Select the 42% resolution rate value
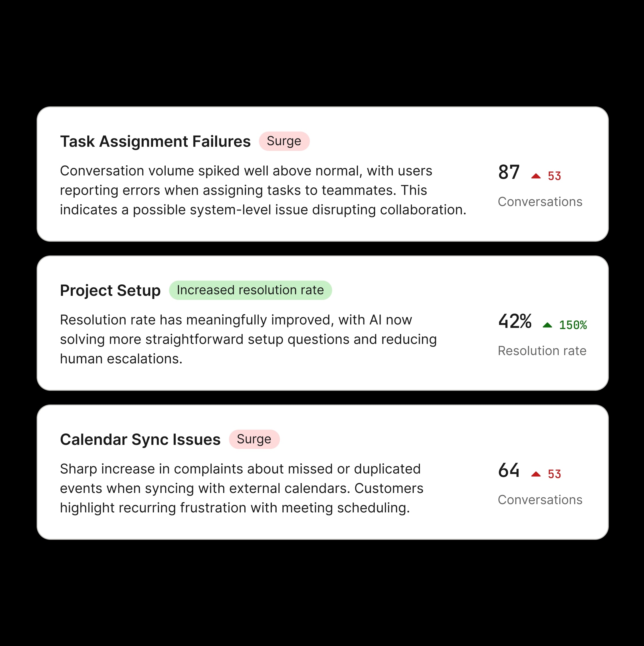 click(x=515, y=322)
